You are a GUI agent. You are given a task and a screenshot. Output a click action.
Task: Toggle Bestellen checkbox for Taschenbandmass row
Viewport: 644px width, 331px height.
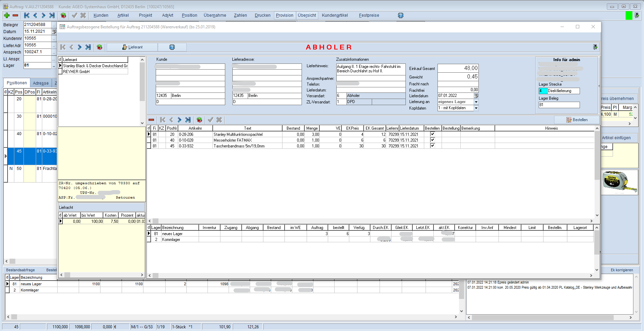coord(432,146)
